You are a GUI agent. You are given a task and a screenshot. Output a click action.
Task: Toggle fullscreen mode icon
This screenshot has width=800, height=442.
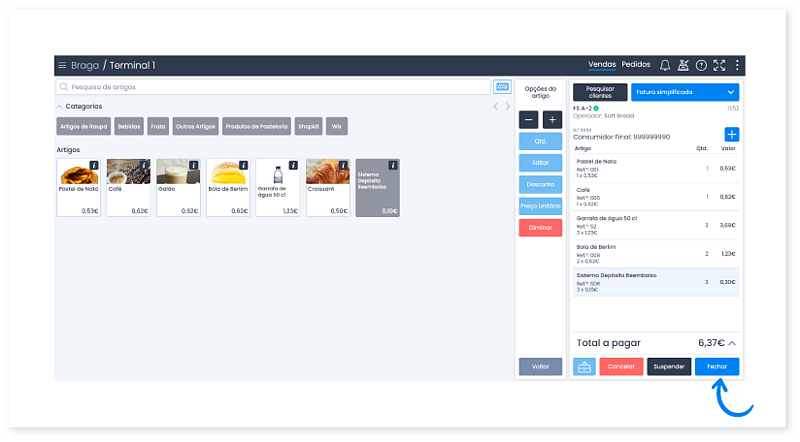point(719,65)
